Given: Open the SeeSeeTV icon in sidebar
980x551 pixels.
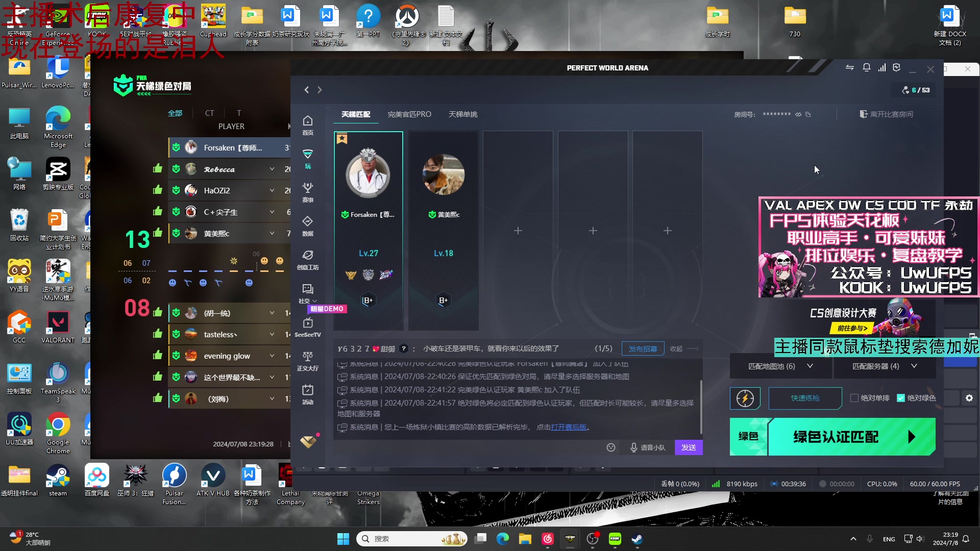Looking at the screenshot, I should coord(308,327).
